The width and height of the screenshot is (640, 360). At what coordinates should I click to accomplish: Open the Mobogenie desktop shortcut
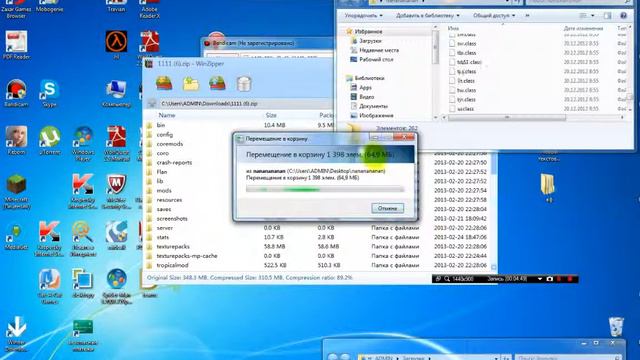[49, 6]
